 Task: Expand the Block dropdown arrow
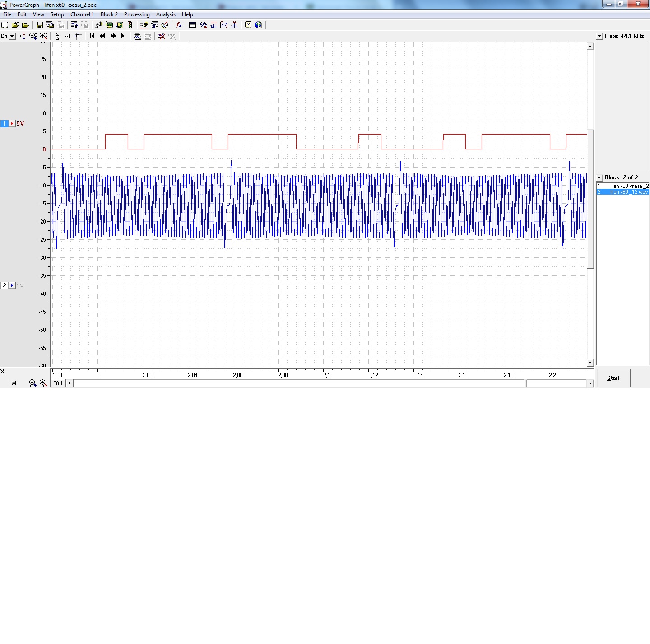(x=599, y=177)
